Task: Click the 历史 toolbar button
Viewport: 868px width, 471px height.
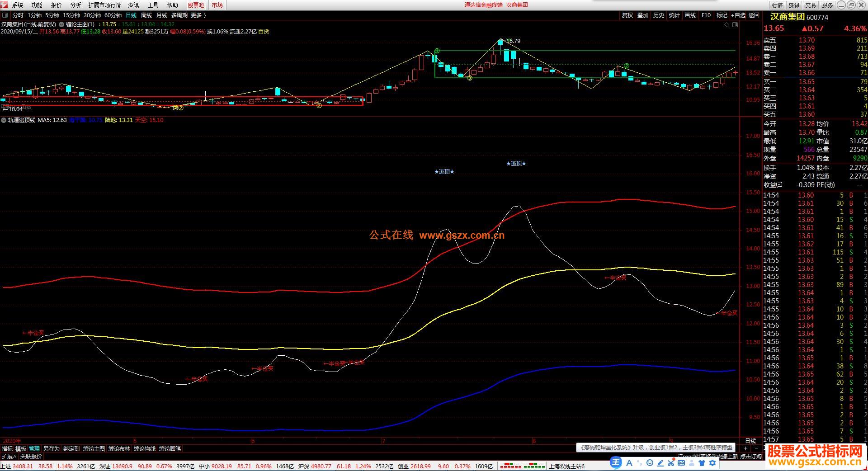Action: (x=659, y=15)
